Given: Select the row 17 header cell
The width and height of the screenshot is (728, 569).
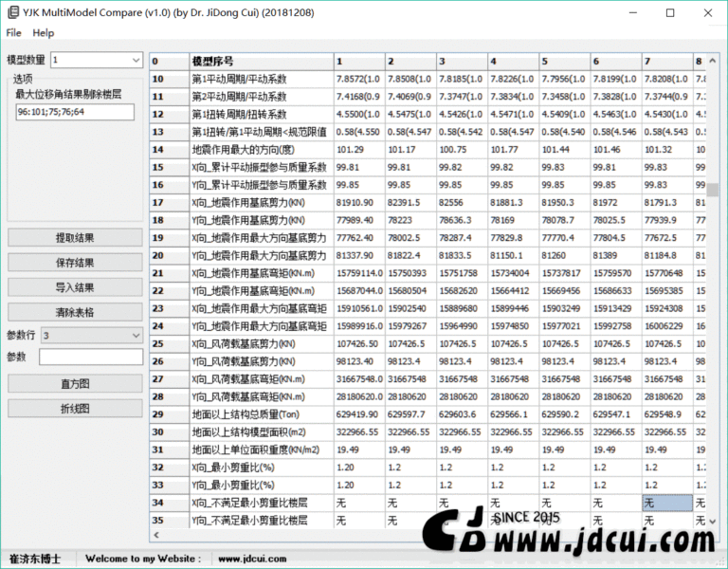Looking at the screenshot, I should (x=169, y=203).
